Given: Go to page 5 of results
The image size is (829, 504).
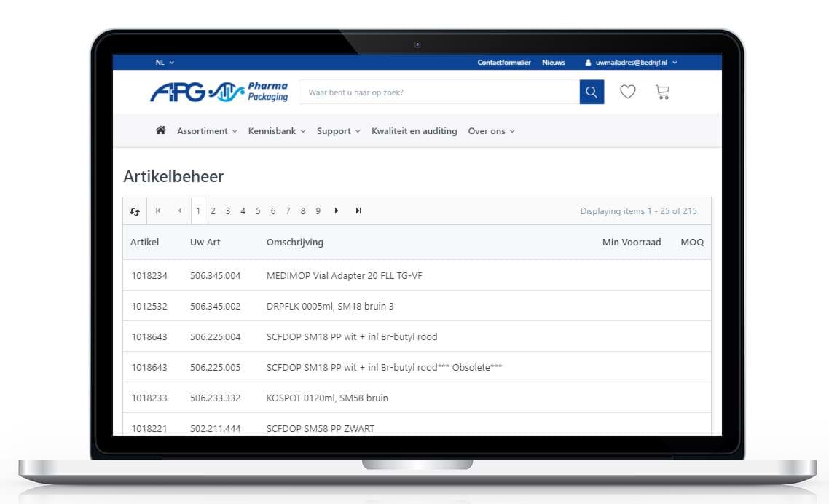Looking at the screenshot, I should 258,211.
